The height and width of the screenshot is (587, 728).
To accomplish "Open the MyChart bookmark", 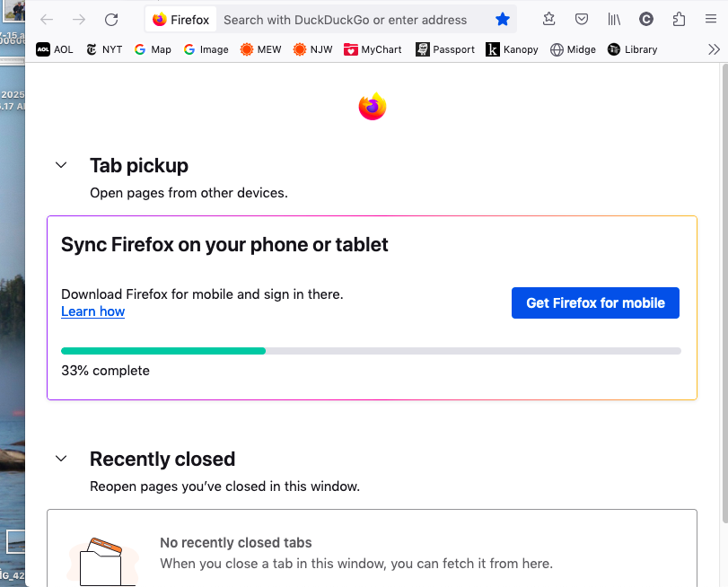I will [373, 49].
